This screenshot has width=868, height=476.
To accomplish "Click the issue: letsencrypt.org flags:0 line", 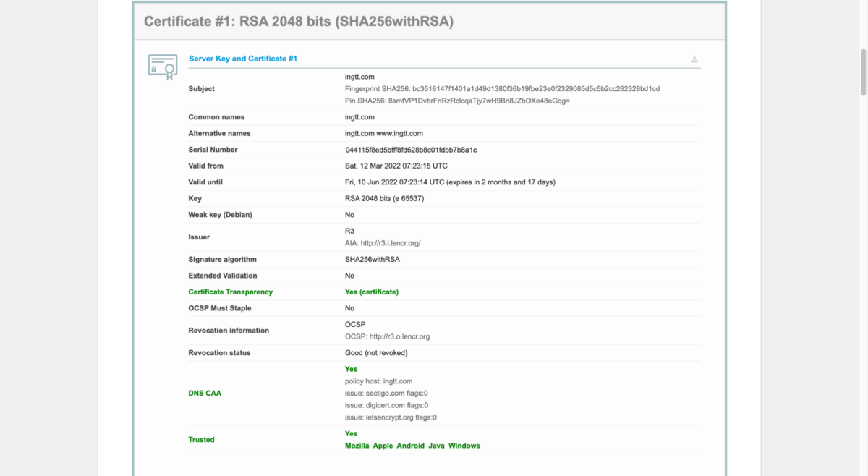I will pyautogui.click(x=391, y=417).
